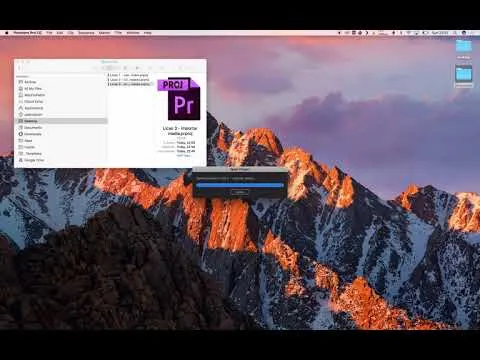Open the Apple menu icon
The height and width of the screenshot is (360, 480).
click(x=6, y=33)
